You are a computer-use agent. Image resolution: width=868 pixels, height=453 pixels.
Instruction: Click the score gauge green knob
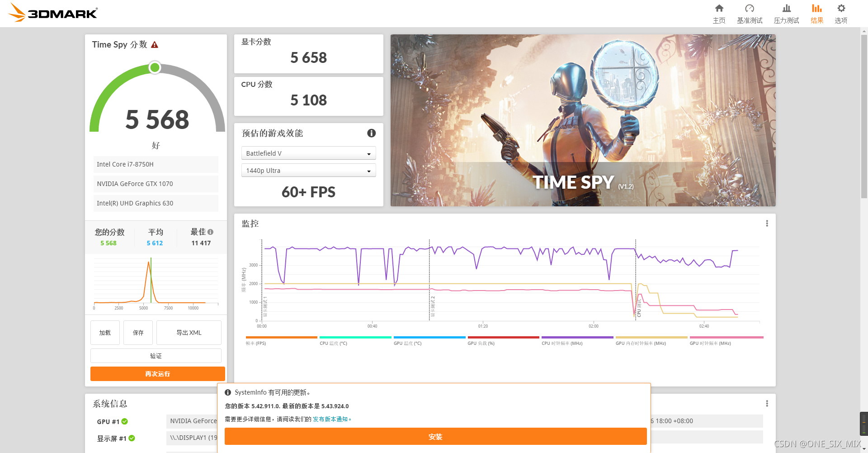coord(155,67)
